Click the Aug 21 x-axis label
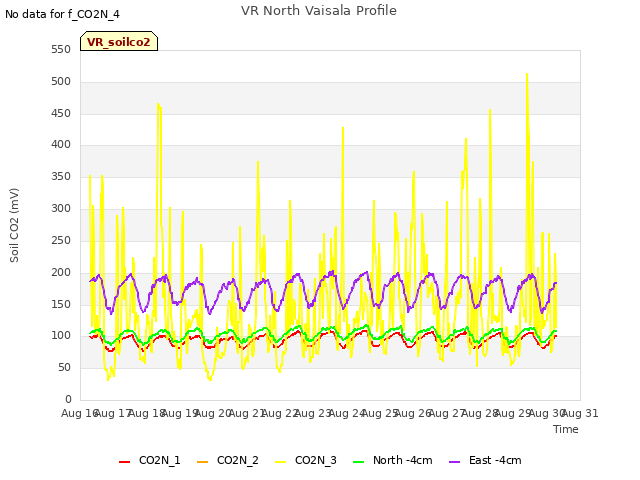Viewport: 640px width, 480px height. (247, 413)
